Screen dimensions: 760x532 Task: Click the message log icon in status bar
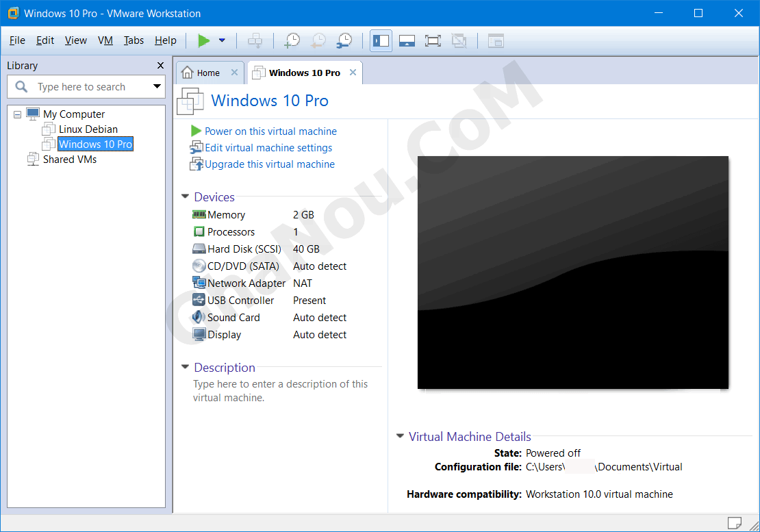pyautogui.click(x=734, y=523)
